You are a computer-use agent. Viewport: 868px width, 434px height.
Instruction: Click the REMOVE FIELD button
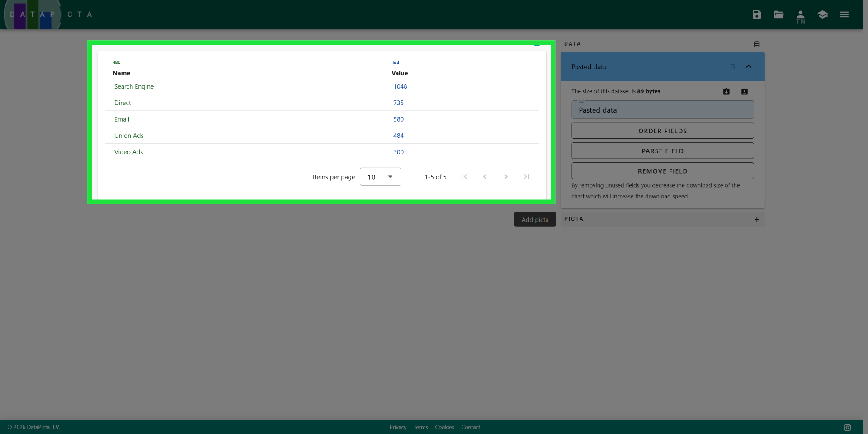pyautogui.click(x=662, y=171)
